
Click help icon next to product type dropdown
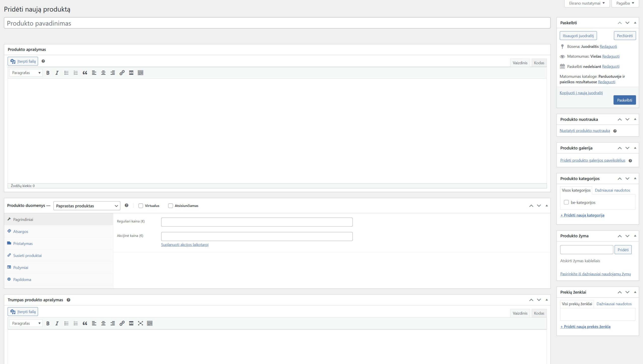[x=127, y=205]
